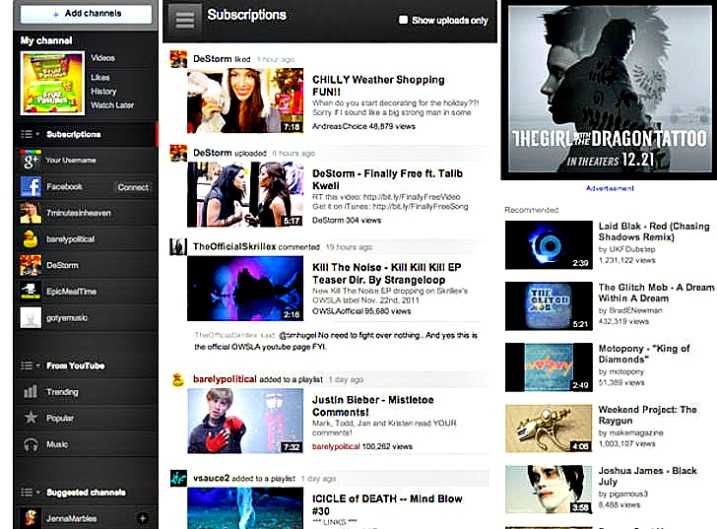Click the Facebook Connect button
Image resolution: width=717 pixels, height=529 pixels.
(133, 187)
